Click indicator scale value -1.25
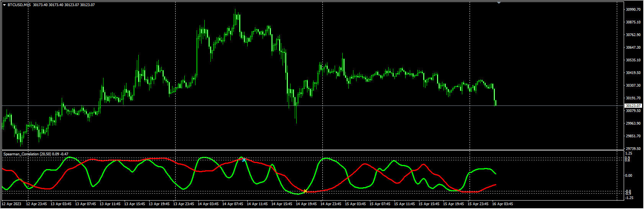 point(629,198)
